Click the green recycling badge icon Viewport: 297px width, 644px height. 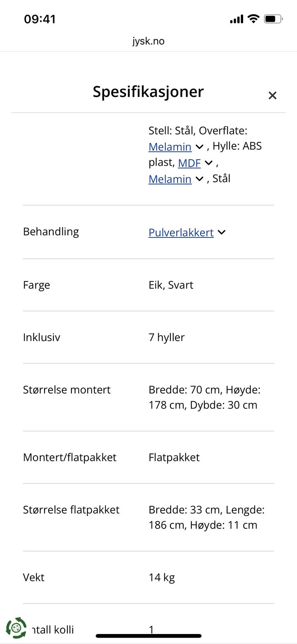(16, 629)
